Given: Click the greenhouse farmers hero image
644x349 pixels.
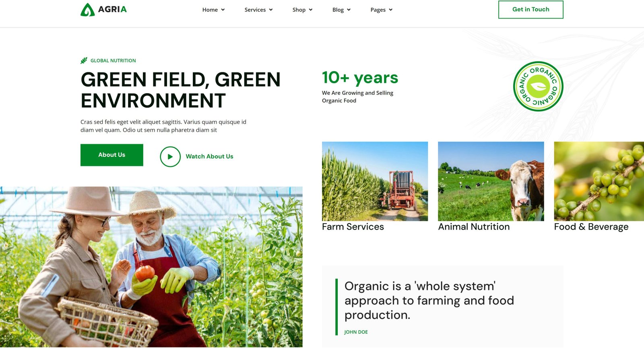Looking at the screenshot, I should click(x=151, y=267).
